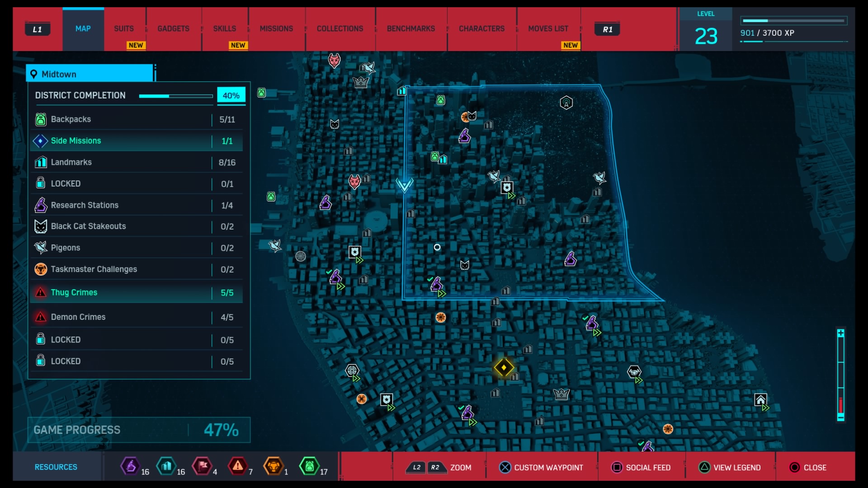Click the Game Progress 47% panel

(139, 430)
